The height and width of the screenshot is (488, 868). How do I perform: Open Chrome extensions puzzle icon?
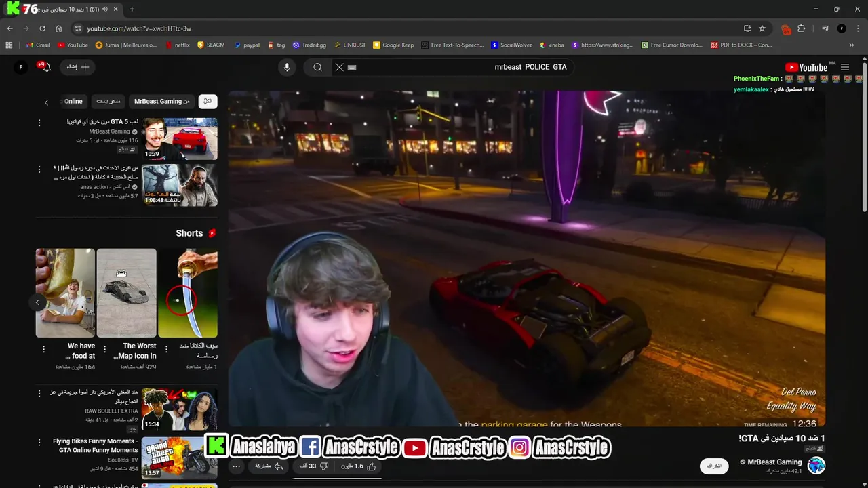tap(802, 28)
